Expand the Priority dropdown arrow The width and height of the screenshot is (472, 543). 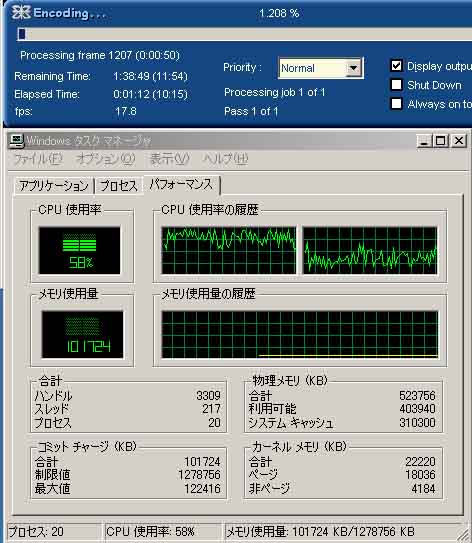click(x=353, y=68)
